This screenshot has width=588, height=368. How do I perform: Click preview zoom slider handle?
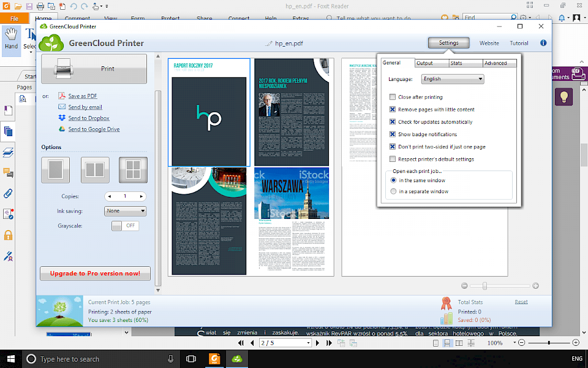click(x=484, y=286)
